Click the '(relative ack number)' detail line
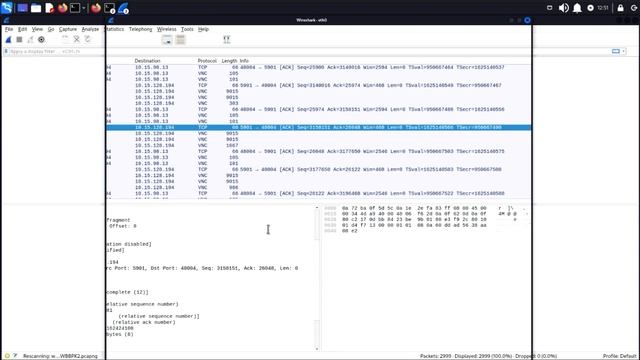 [x=144, y=322]
